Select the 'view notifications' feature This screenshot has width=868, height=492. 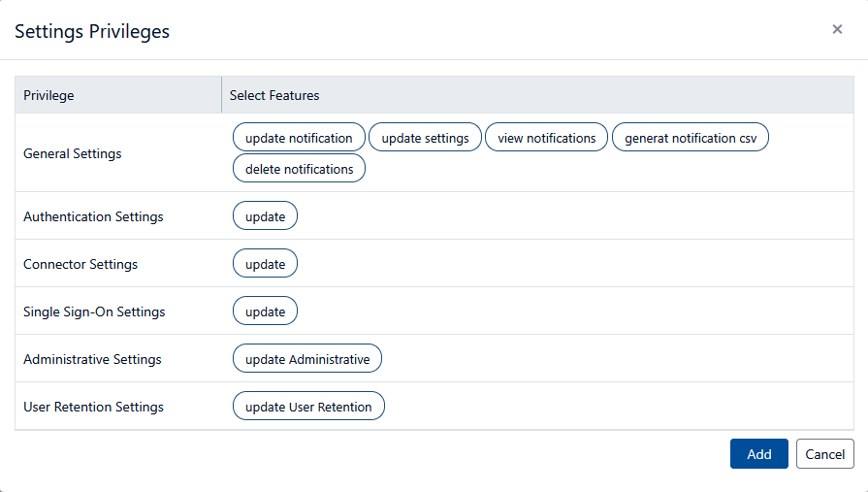tap(547, 138)
